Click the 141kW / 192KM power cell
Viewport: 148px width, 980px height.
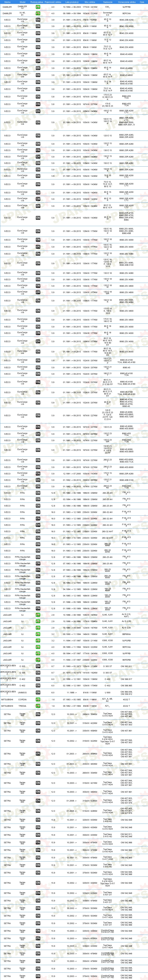coord(90,673)
